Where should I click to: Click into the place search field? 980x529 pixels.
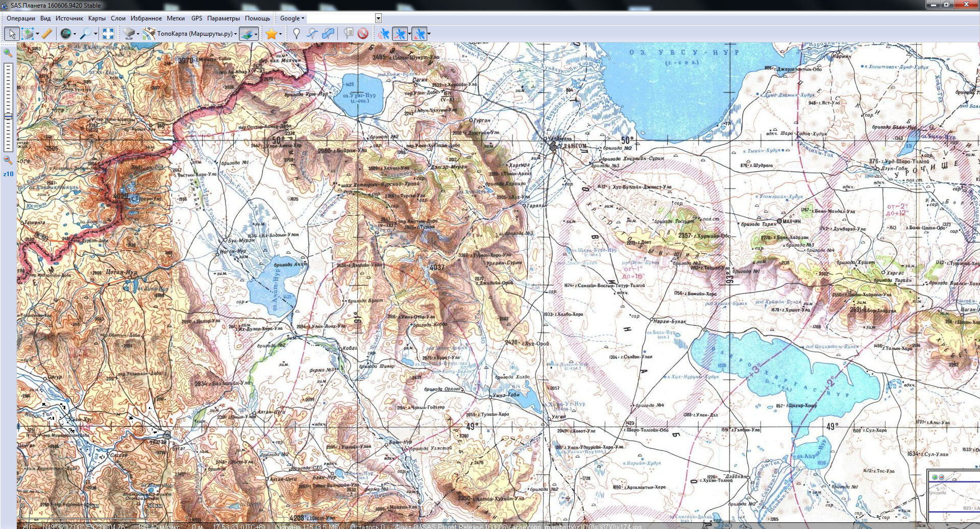pyautogui.click(x=341, y=18)
